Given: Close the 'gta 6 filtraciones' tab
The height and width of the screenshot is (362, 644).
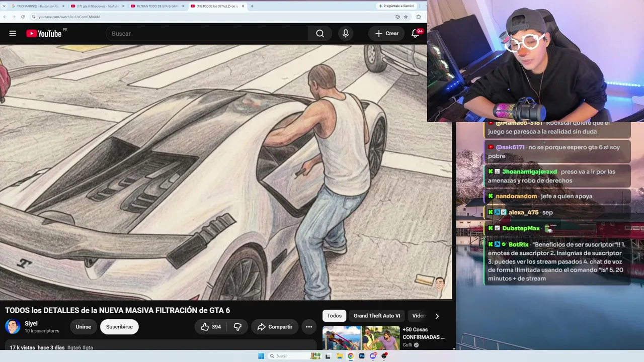Looking at the screenshot, I should [123, 6].
